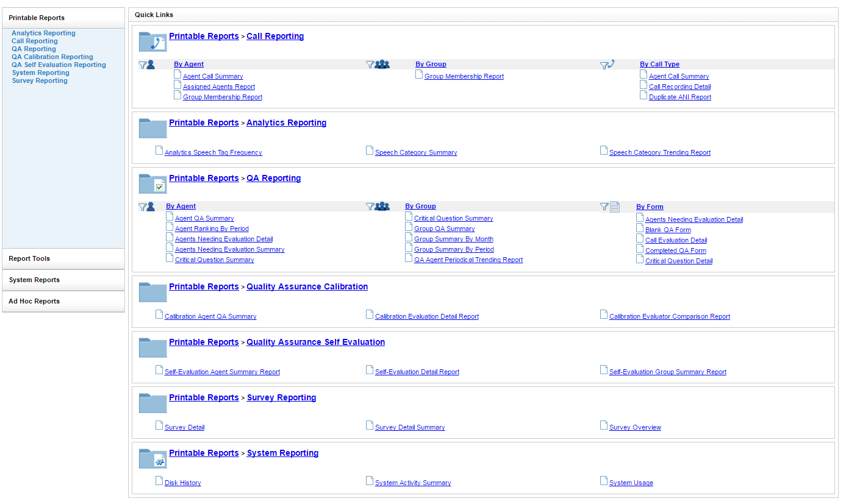This screenshot has width=846, height=504.
Task: Open the Speech Category Trending Report link
Action: (x=659, y=153)
